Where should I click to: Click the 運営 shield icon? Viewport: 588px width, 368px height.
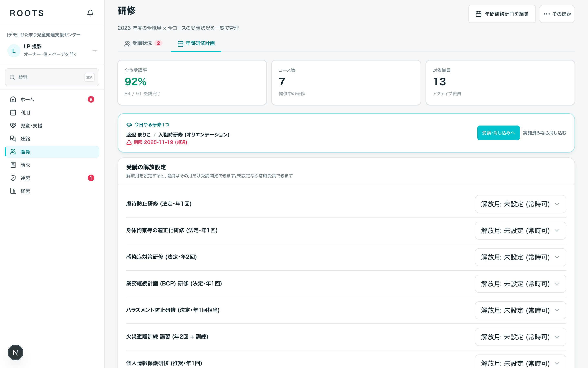point(13,178)
